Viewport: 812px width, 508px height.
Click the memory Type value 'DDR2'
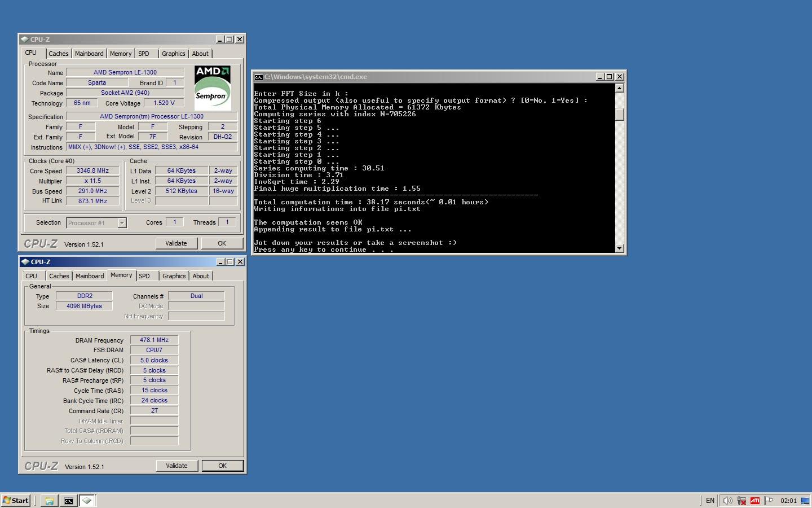point(85,296)
